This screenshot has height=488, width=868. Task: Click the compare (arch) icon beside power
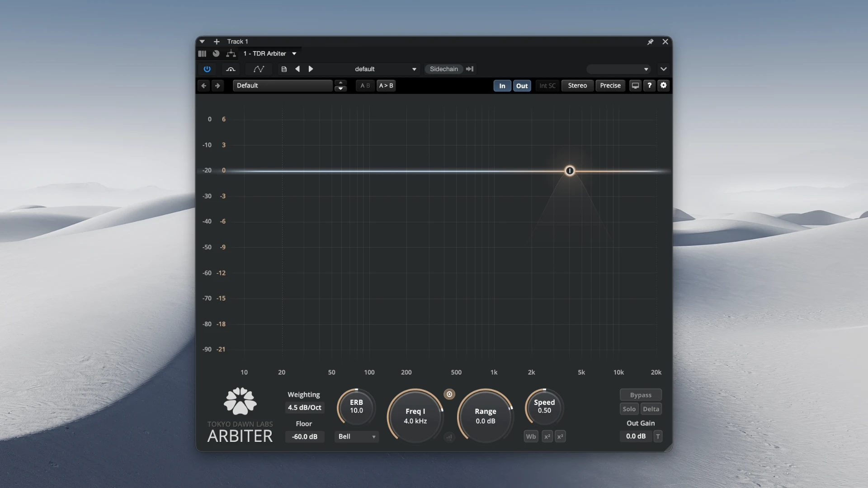tap(231, 69)
